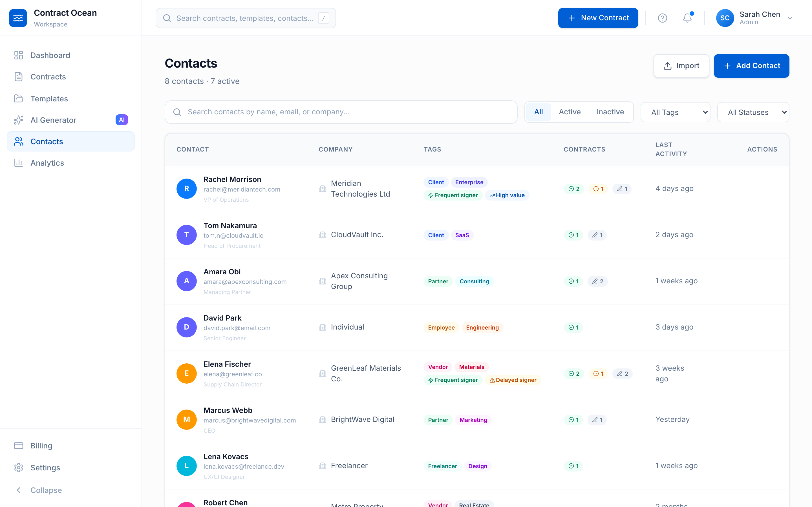This screenshot has height=507, width=812.
Task: Launch the AI Generator
Action: point(54,120)
